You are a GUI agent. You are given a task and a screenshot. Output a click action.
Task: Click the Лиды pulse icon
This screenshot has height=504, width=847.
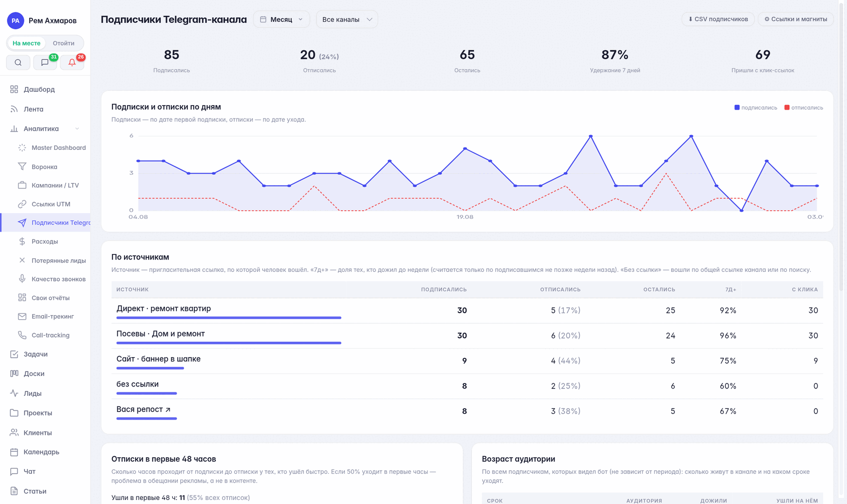(x=14, y=393)
